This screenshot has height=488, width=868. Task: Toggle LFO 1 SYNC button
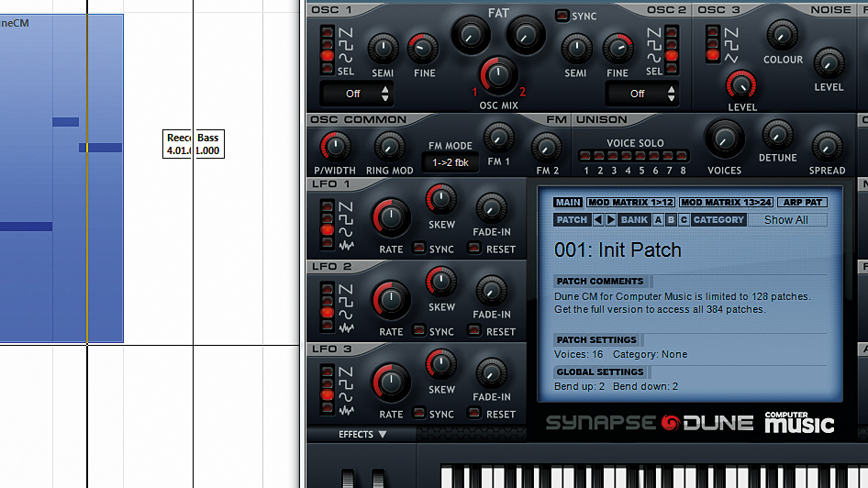coord(419,248)
